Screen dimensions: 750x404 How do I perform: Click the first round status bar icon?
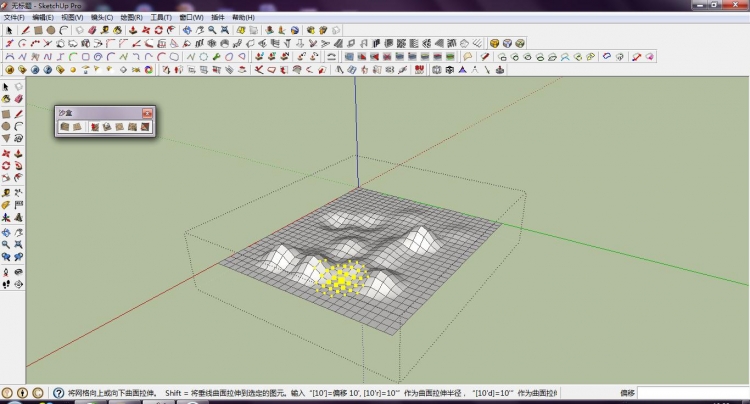7,393
